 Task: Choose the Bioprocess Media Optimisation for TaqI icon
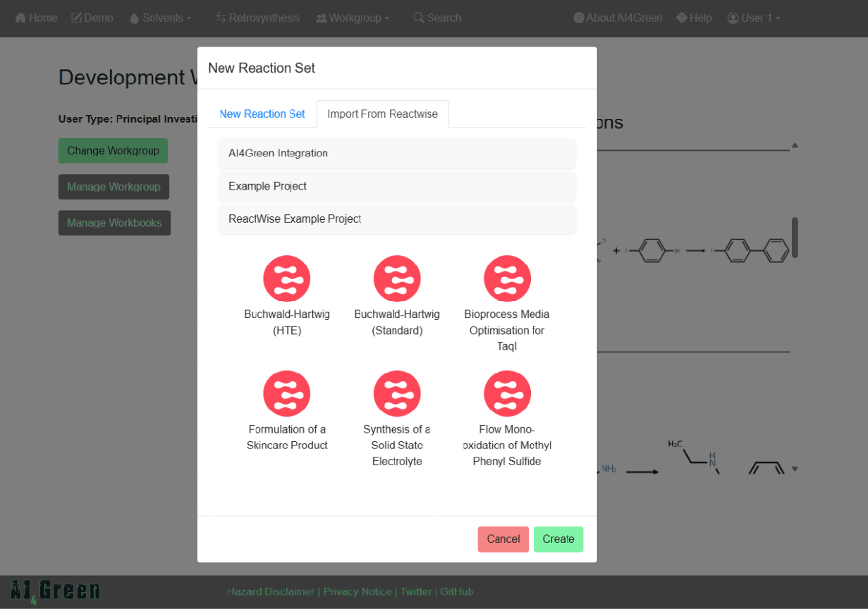(x=507, y=278)
